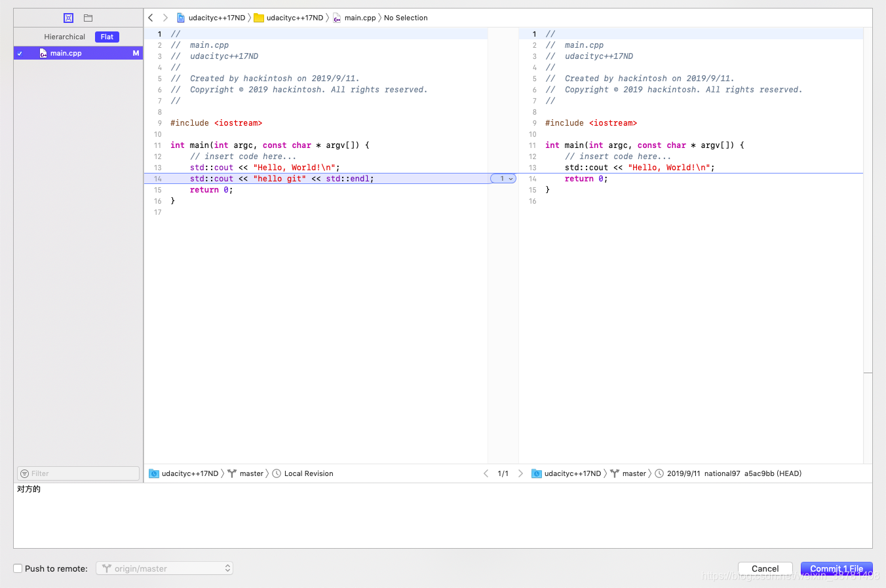This screenshot has height=588, width=886.
Task: Open Local Revision selector
Action: [x=309, y=473]
